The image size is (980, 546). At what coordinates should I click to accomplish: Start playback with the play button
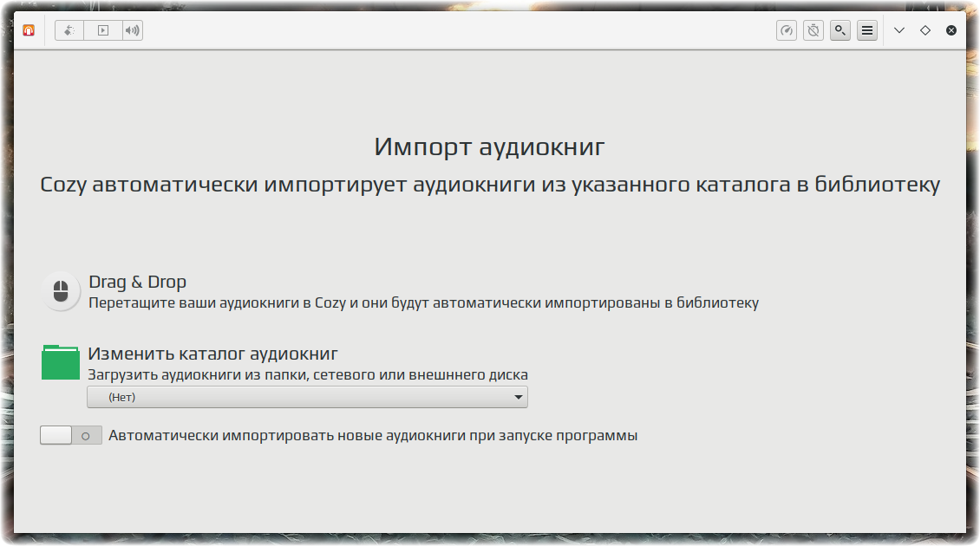click(103, 30)
